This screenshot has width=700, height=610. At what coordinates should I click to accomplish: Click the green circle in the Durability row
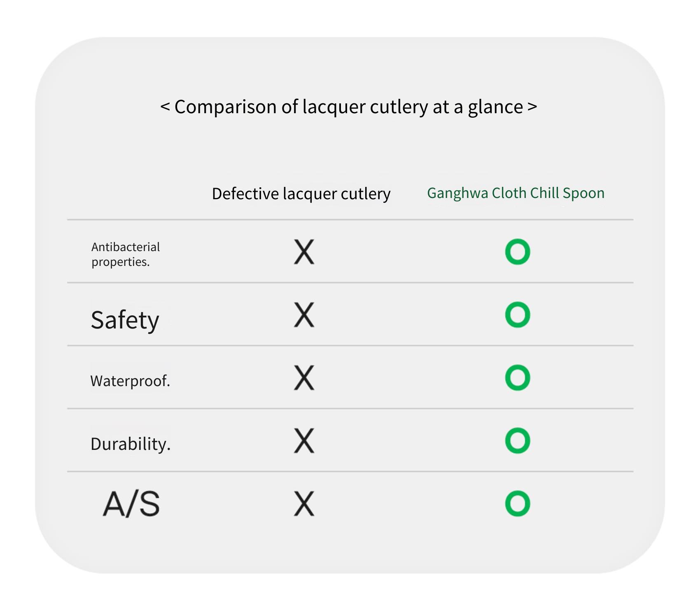[x=518, y=440]
